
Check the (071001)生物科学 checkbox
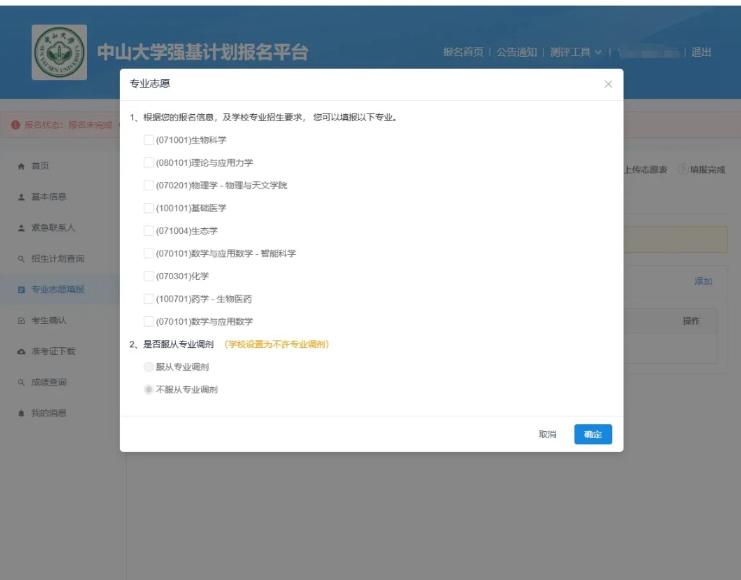(x=149, y=140)
